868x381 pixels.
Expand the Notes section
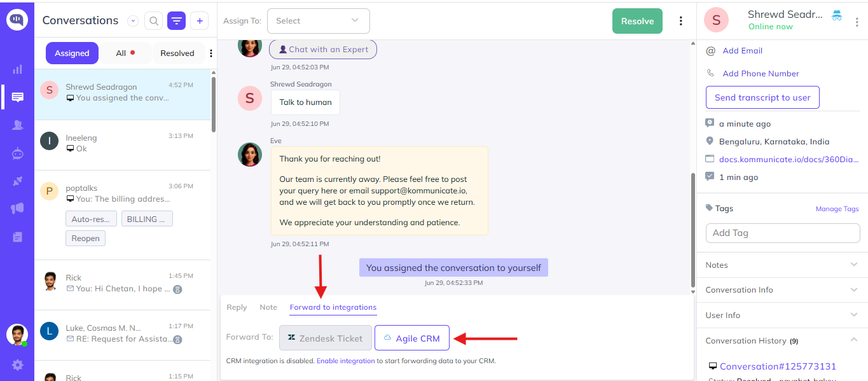point(782,265)
